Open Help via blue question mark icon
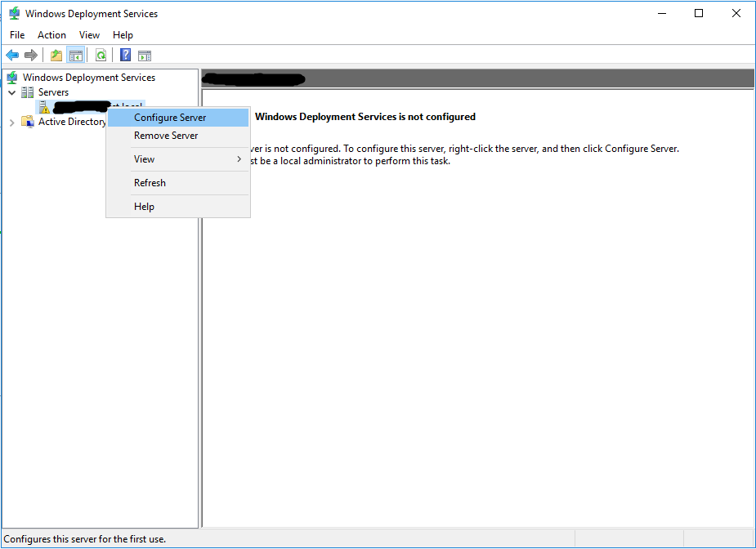 125,55
